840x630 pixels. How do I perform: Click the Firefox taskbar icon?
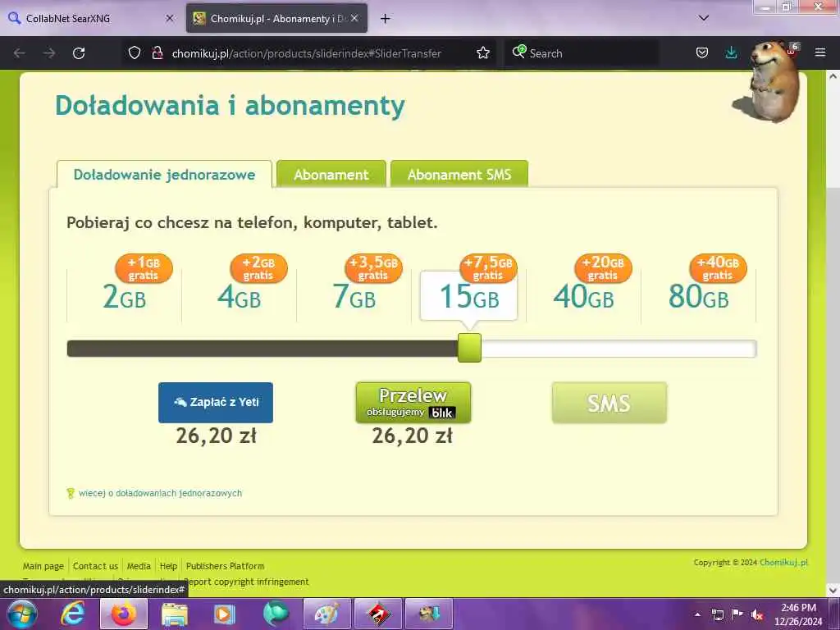click(123, 614)
